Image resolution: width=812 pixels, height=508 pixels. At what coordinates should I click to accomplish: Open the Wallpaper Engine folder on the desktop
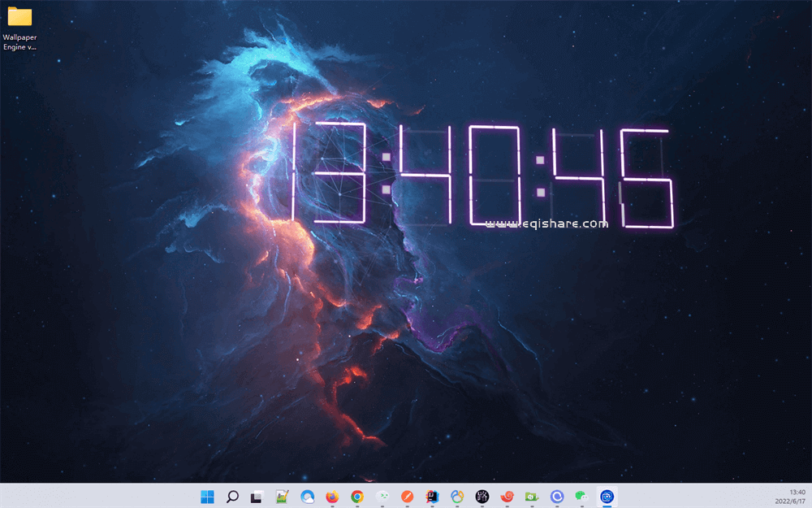point(19,16)
